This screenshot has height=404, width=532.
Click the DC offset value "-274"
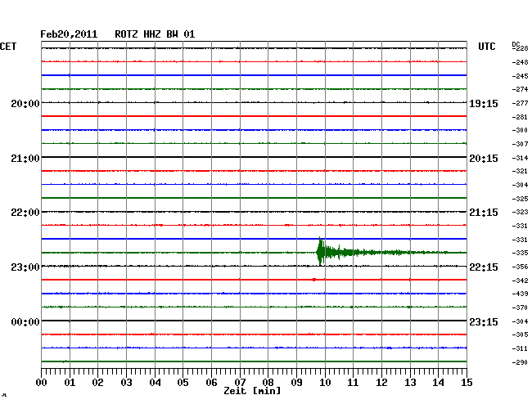click(x=521, y=89)
